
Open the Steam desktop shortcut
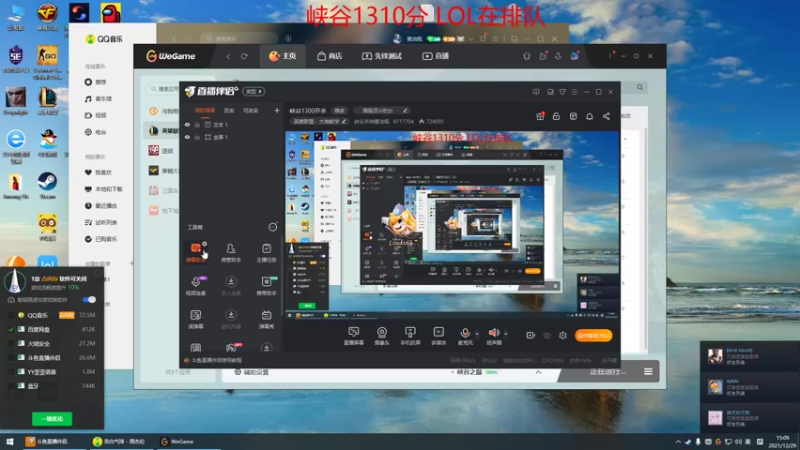tap(47, 186)
